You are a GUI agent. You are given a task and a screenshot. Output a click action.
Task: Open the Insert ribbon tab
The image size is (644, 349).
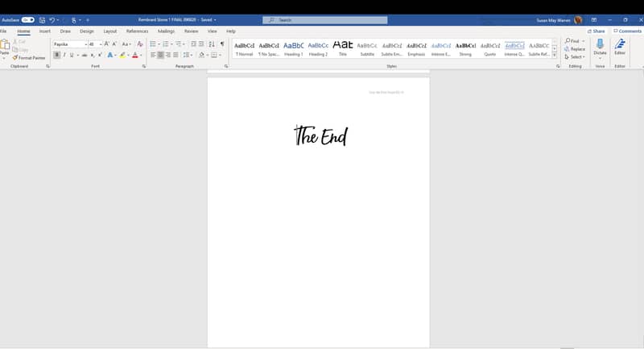(45, 31)
